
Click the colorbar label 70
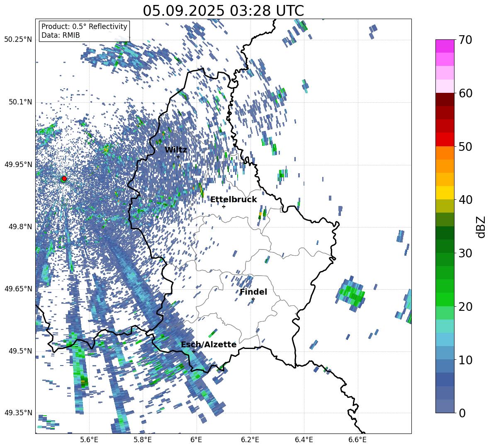(465, 40)
